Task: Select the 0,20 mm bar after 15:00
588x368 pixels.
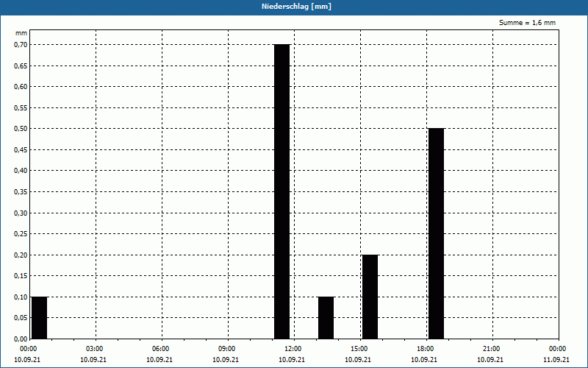Action: (x=370, y=297)
